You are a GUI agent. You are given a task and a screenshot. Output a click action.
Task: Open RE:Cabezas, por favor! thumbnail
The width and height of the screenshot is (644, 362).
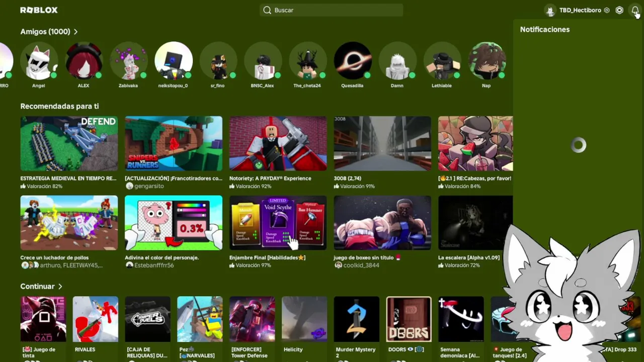[475, 144]
